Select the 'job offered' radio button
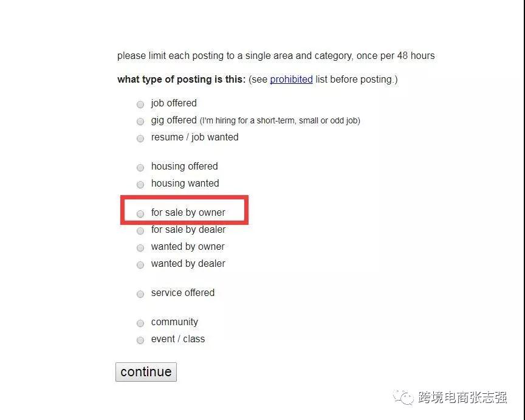The height and width of the screenshot is (420, 525). pos(140,104)
